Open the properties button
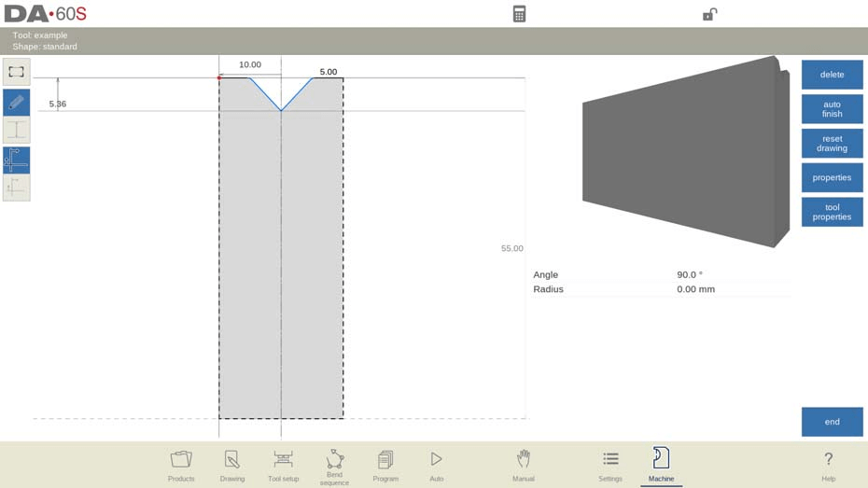This screenshot has width=868, height=488. tap(832, 177)
